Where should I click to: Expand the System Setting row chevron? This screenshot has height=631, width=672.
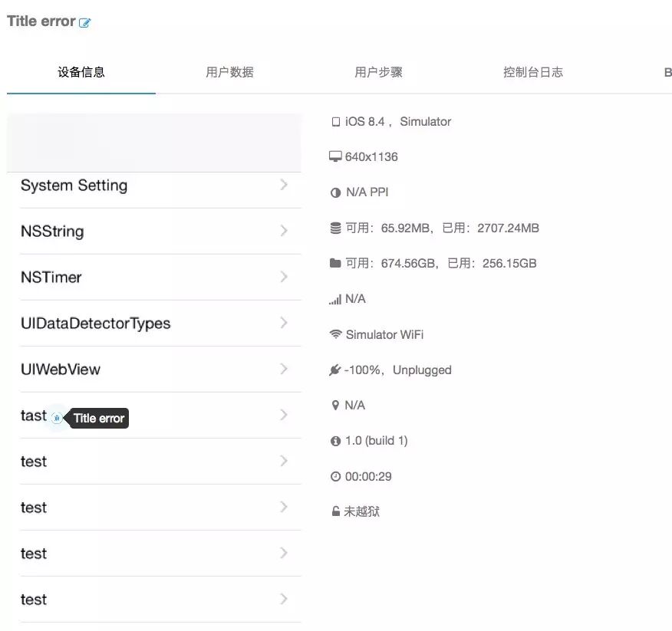(284, 185)
